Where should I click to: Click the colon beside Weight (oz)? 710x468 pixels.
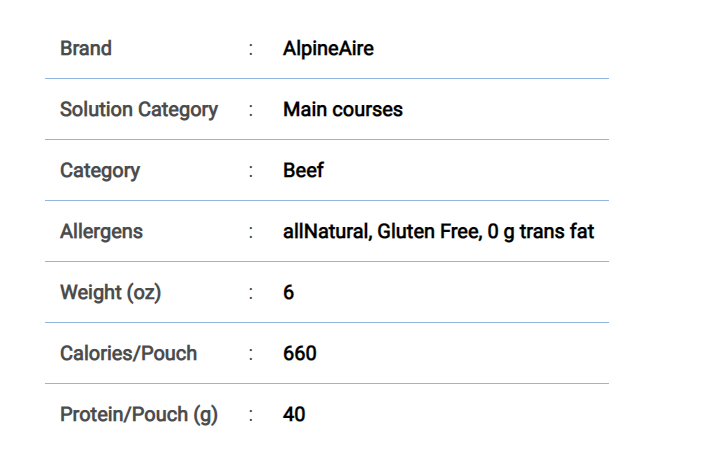click(250, 293)
